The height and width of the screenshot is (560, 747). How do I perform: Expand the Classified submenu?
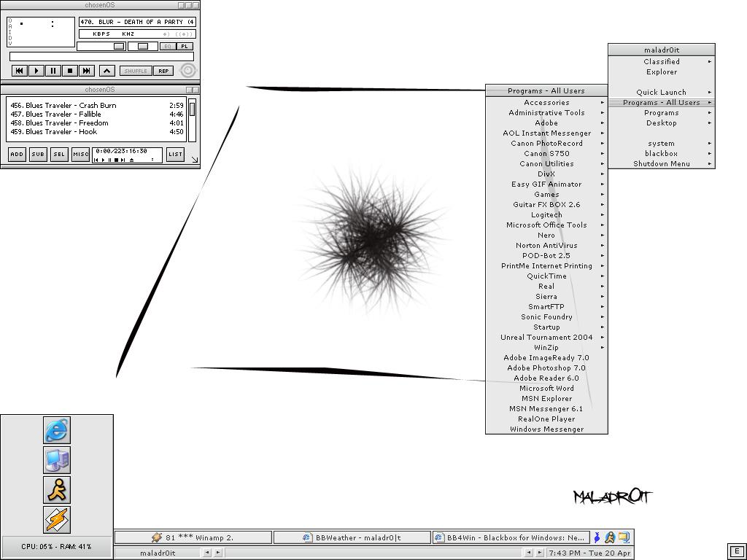point(662,61)
